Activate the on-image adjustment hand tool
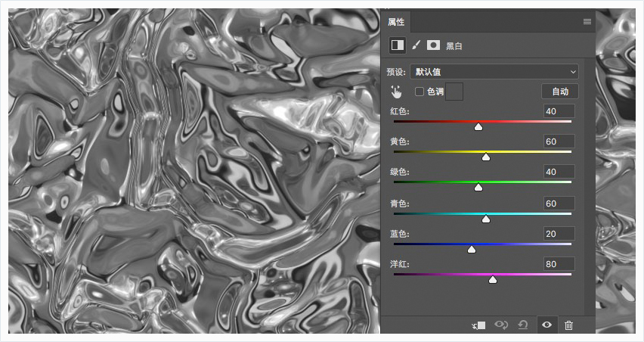Viewport: 644px width, 342px height. [396, 92]
